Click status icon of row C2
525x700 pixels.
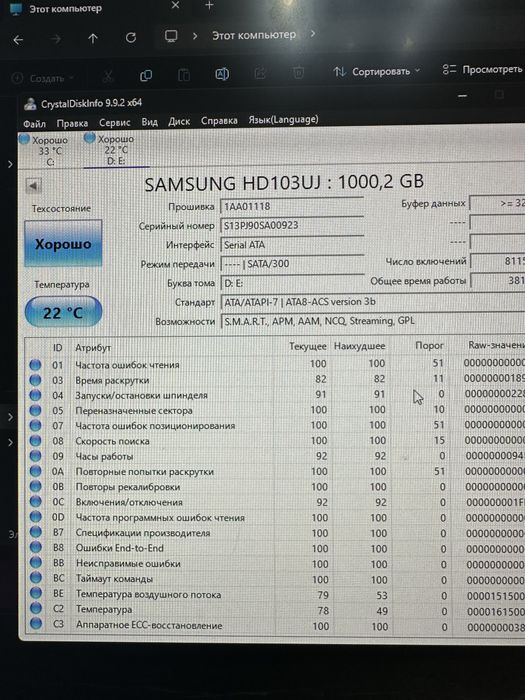click(x=36, y=608)
